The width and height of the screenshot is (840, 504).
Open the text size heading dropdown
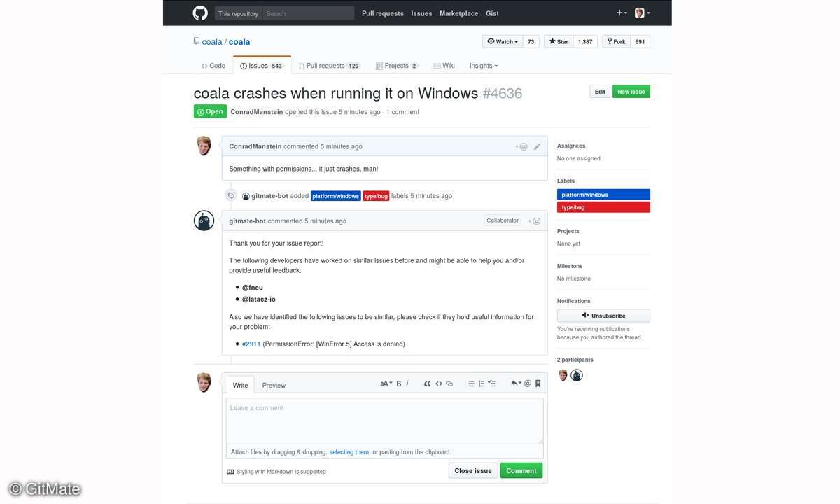point(386,384)
